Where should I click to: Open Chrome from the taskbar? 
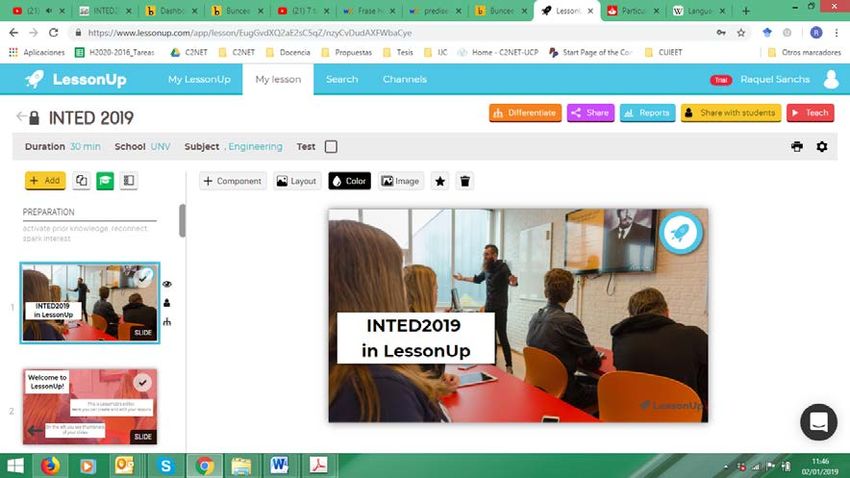pyautogui.click(x=204, y=466)
